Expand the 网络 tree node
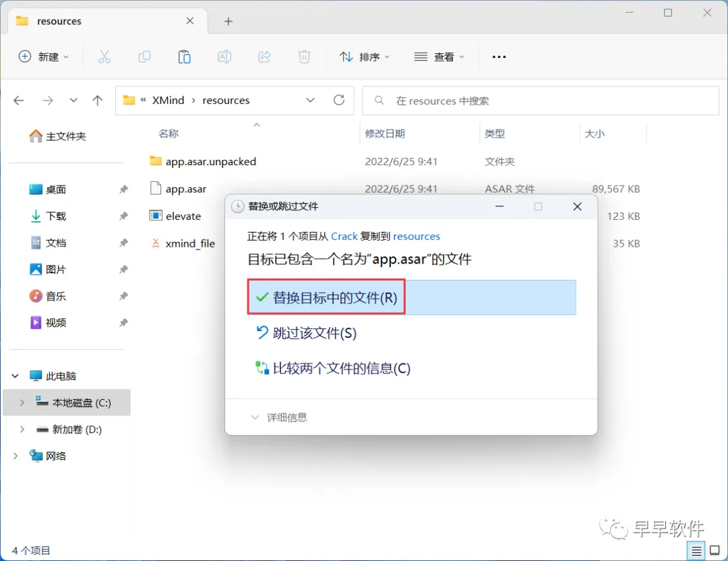Screen dimensions: 728x561 coord(16,456)
